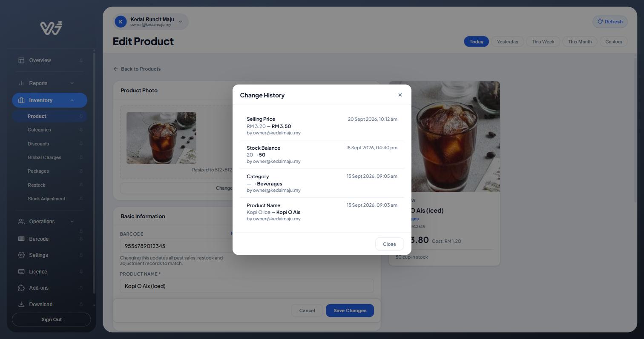The width and height of the screenshot is (644, 339).
Task: Pin the Categories submenu item
Action: (81, 130)
